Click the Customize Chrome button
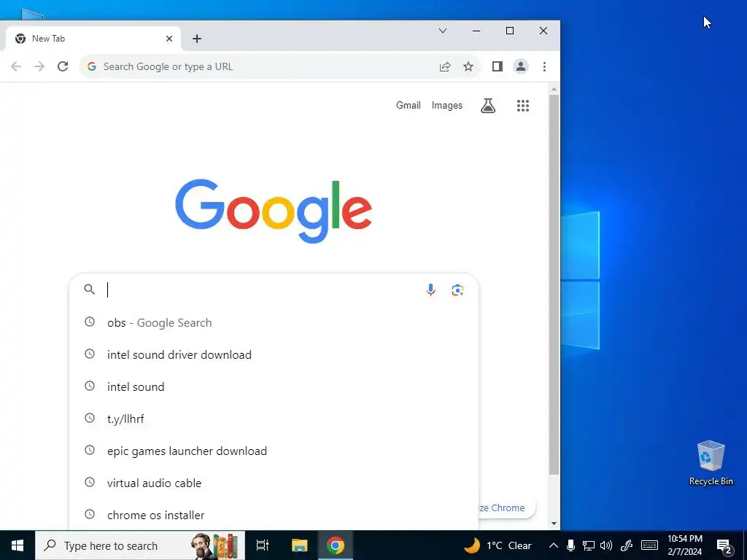 507,507
